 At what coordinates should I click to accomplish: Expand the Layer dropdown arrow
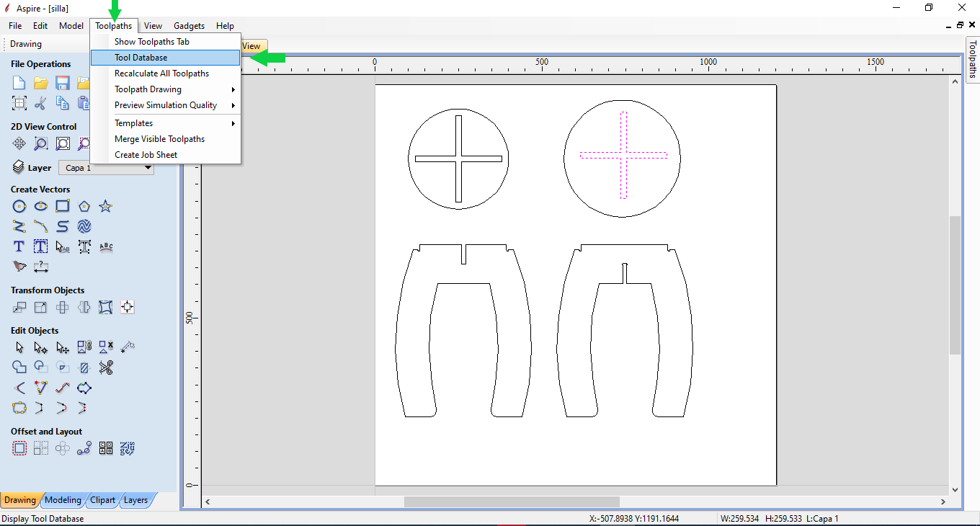(x=148, y=168)
